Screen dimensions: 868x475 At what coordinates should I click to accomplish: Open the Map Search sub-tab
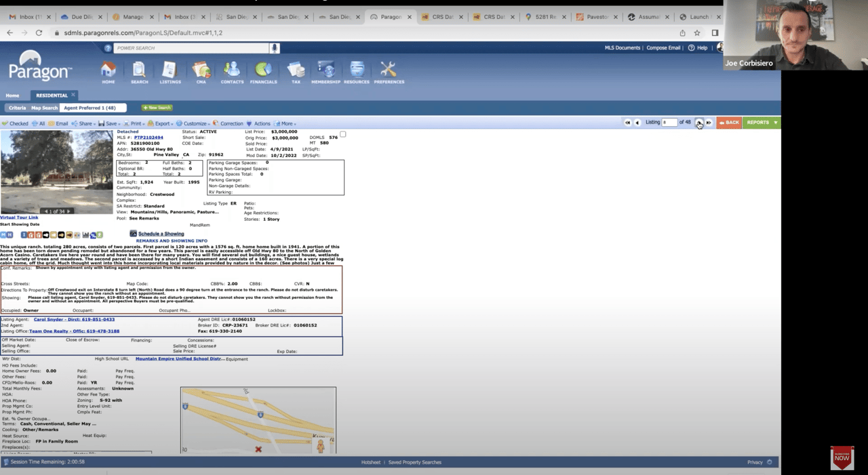44,108
